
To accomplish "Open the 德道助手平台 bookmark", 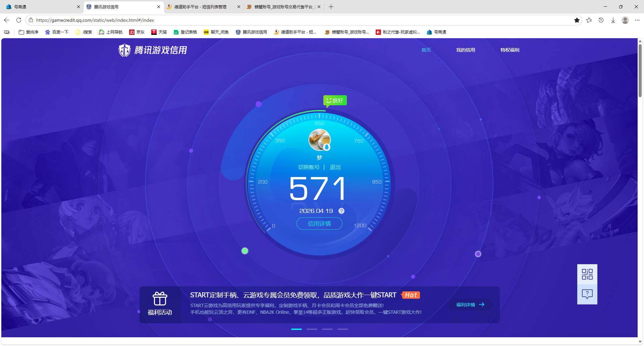I will [295, 32].
